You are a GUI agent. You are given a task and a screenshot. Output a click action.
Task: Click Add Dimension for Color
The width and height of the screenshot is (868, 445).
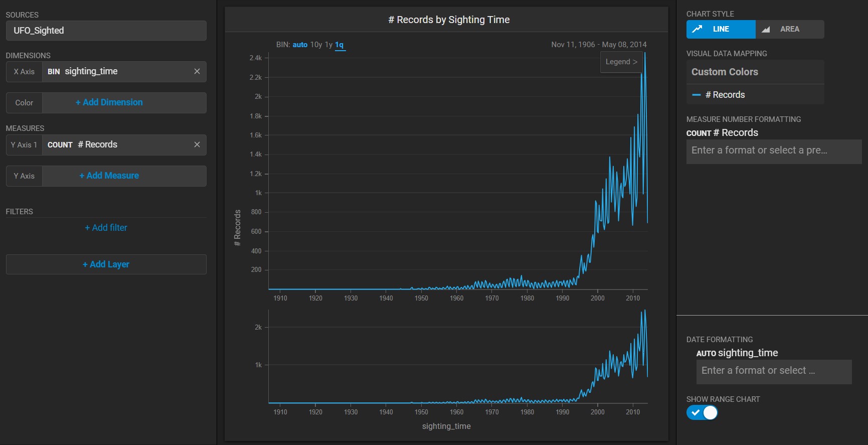tap(109, 102)
